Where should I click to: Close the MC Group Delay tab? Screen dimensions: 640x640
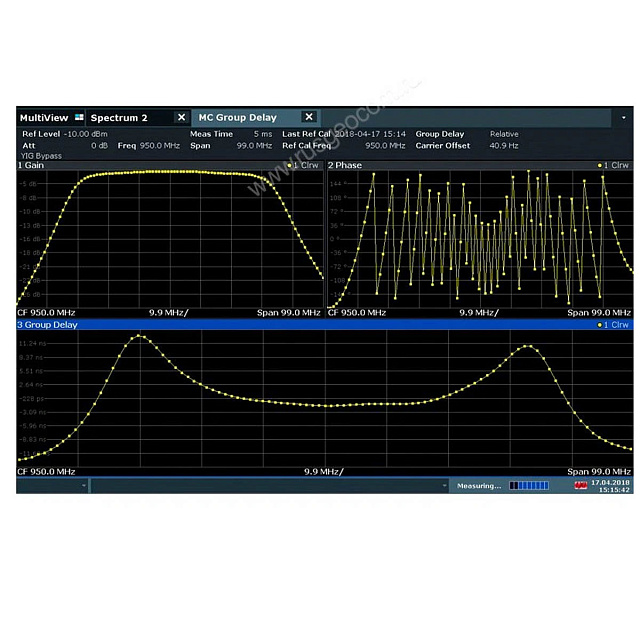(x=308, y=118)
